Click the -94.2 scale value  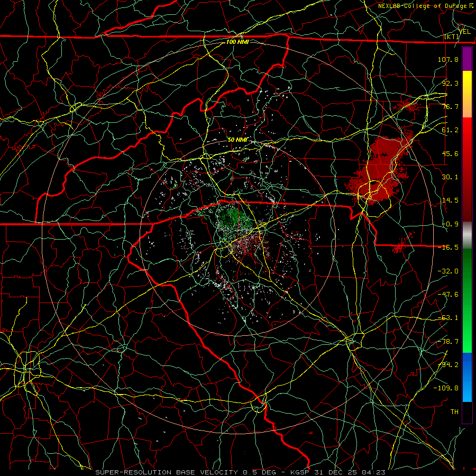[448, 365]
